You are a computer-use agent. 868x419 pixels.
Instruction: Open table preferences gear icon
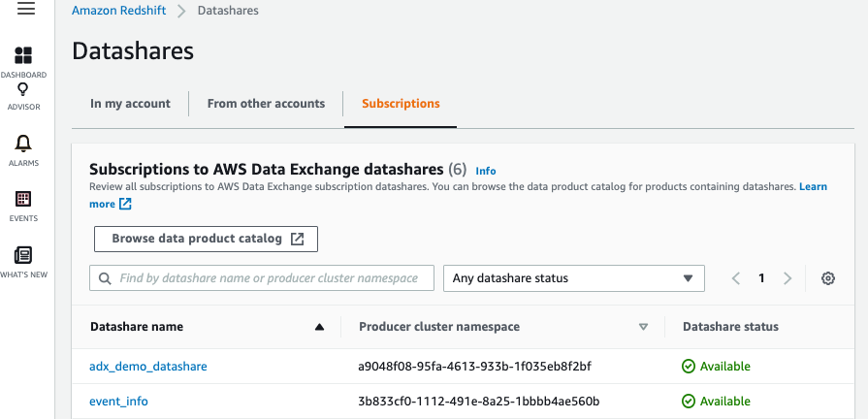(828, 278)
